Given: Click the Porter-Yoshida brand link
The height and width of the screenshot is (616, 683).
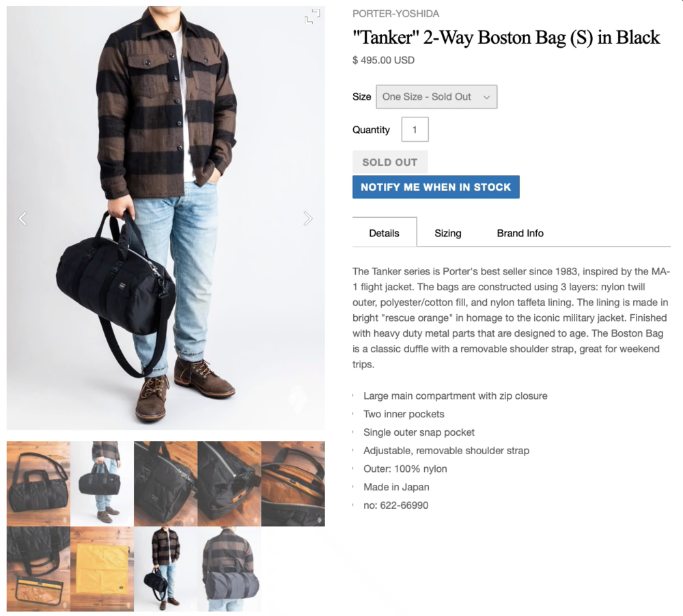Looking at the screenshot, I should click(x=395, y=14).
